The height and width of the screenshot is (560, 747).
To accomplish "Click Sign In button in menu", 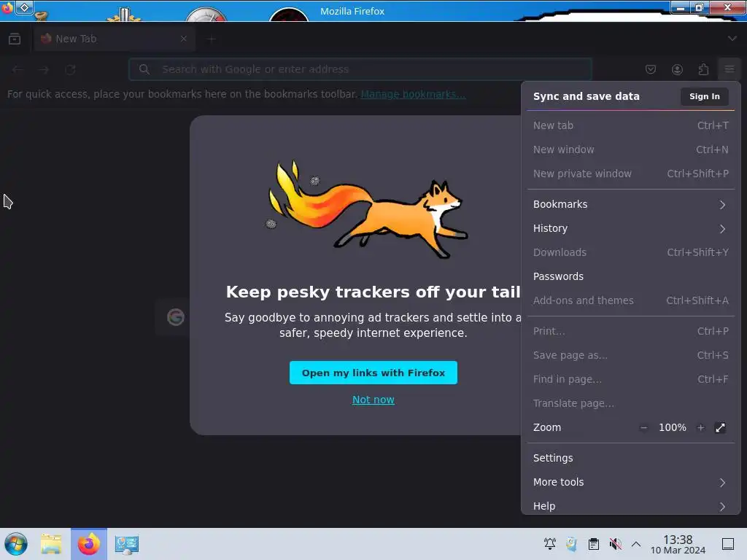I will click(x=704, y=96).
